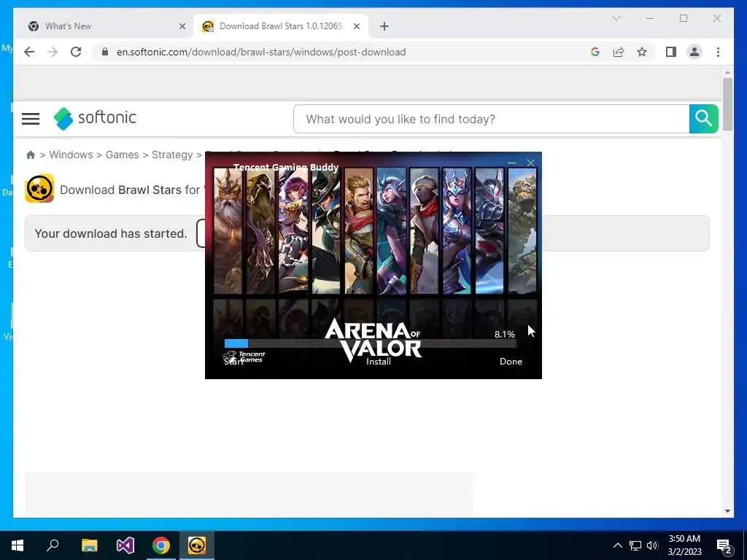The image size is (747, 560).
Task: Select the Download Brawl Stars tab
Action: [281, 26]
